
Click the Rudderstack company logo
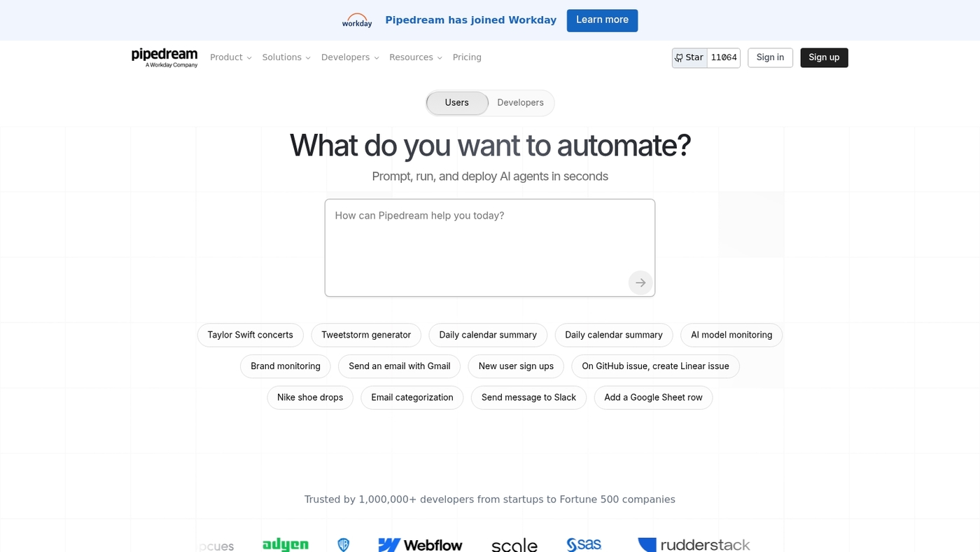(x=693, y=544)
